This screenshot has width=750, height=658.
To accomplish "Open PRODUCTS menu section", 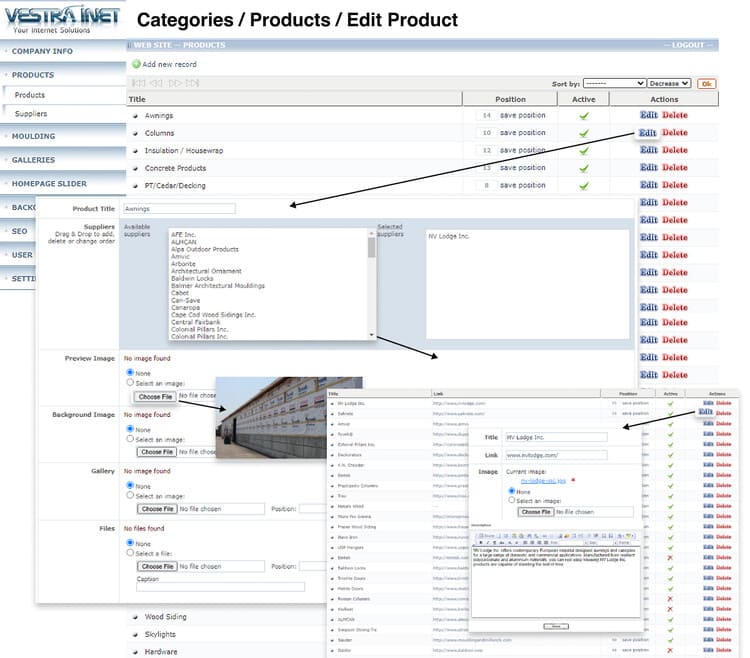I will (33, 75).
